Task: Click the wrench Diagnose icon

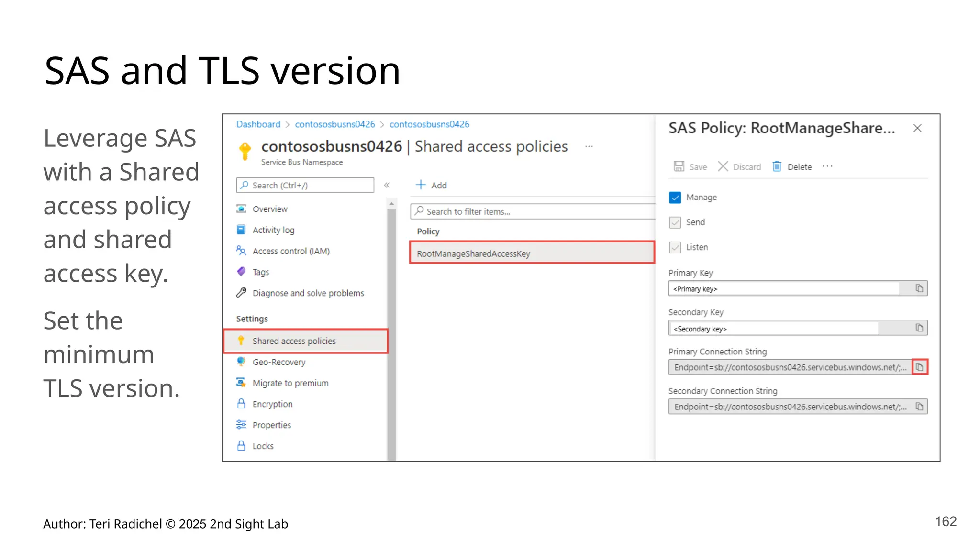Action: click(242, 293)
